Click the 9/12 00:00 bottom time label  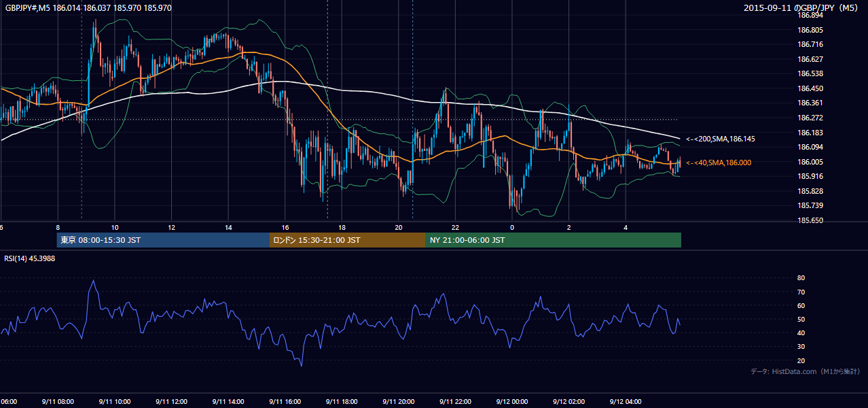pos(512,402)
